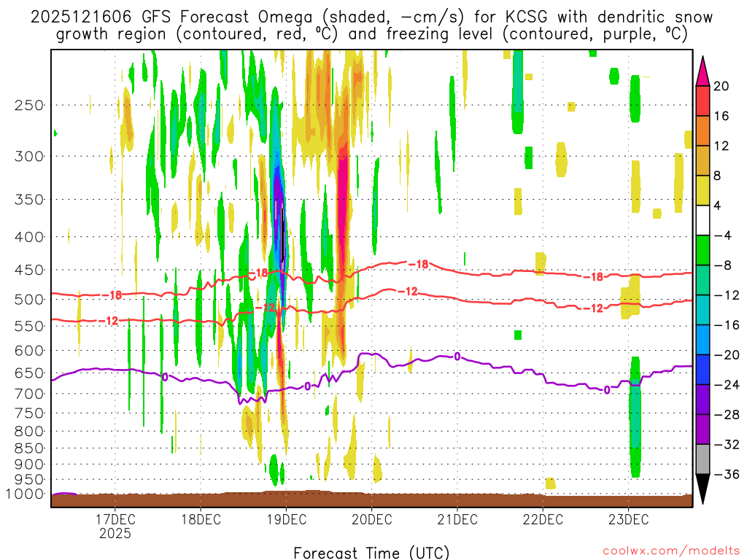This screenshot has height=560, width=747.
Task: Click the chart title line with GFS Forecast Omega
Action: coord(371,17)
